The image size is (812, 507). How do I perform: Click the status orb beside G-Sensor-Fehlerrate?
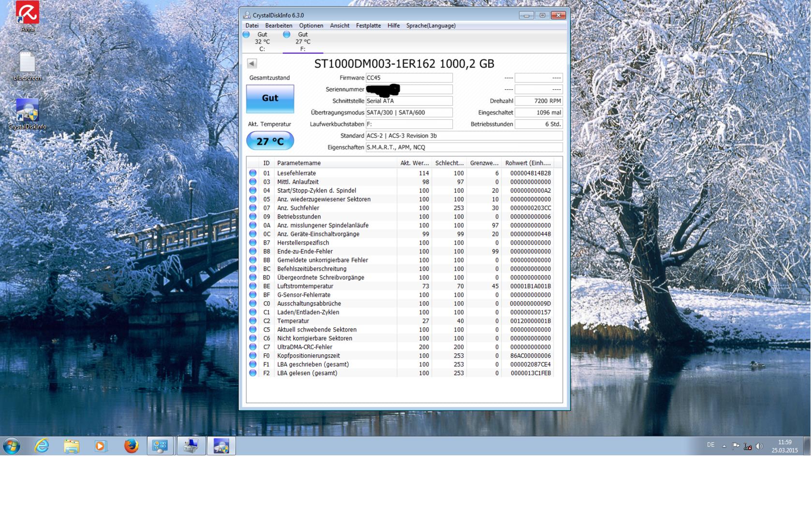coord(252,295)
